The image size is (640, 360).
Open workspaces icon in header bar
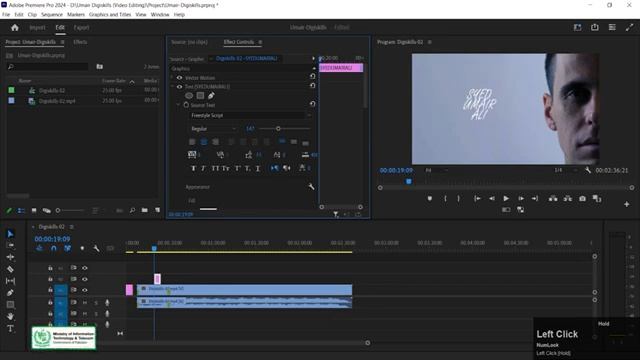click(577, 27)
